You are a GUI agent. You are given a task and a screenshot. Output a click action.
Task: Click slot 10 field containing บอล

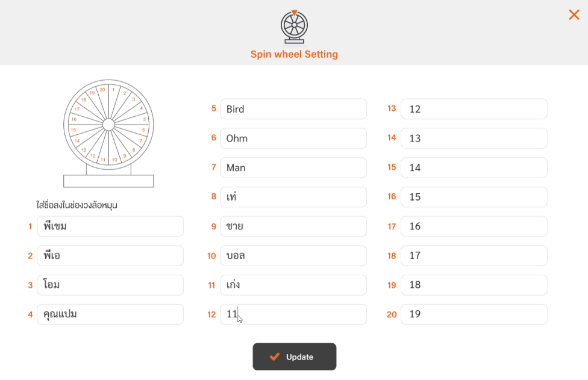tap(293, 255)
